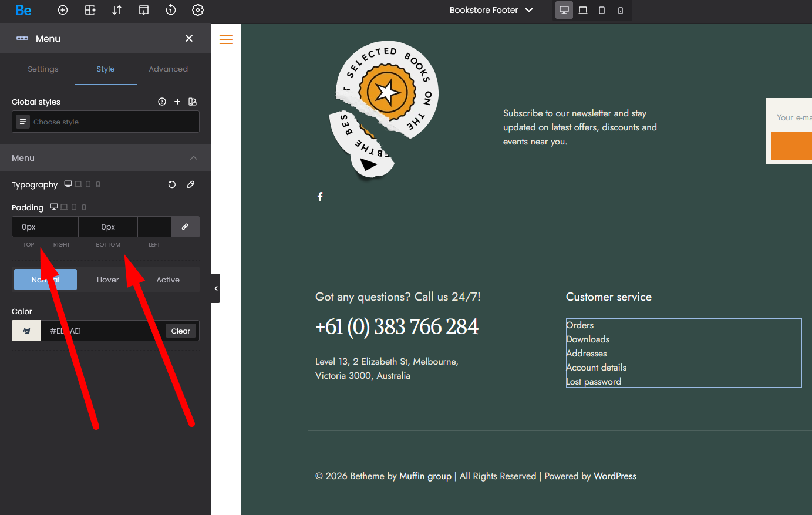This screenshot has height=515, width=812.
Task: Click the Right padding input field
Action: click(x=62, y=227)
